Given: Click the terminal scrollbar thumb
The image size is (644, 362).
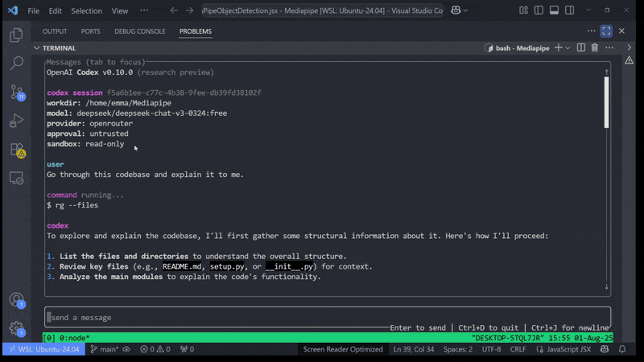Looking at the screenshot, I should (x=607, y=102).
